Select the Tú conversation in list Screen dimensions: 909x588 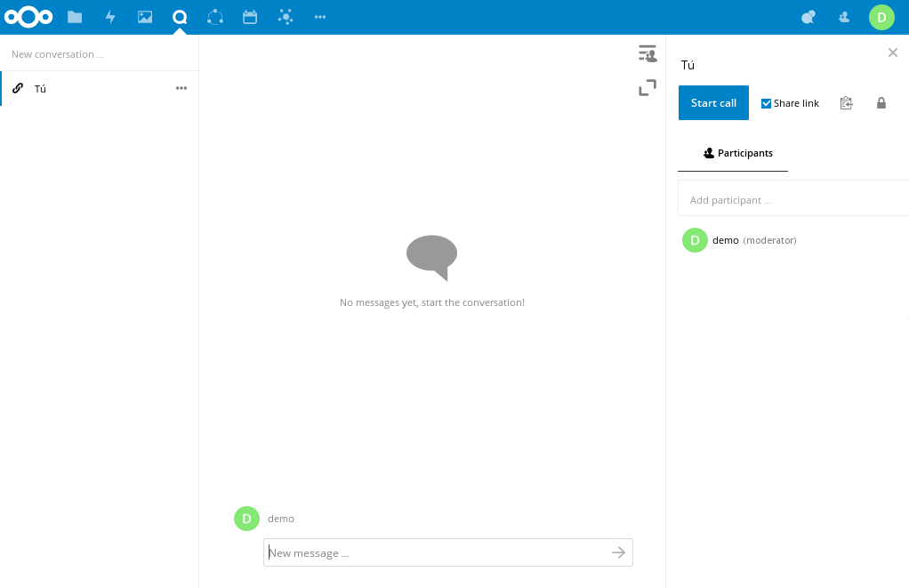pos(89,88)
